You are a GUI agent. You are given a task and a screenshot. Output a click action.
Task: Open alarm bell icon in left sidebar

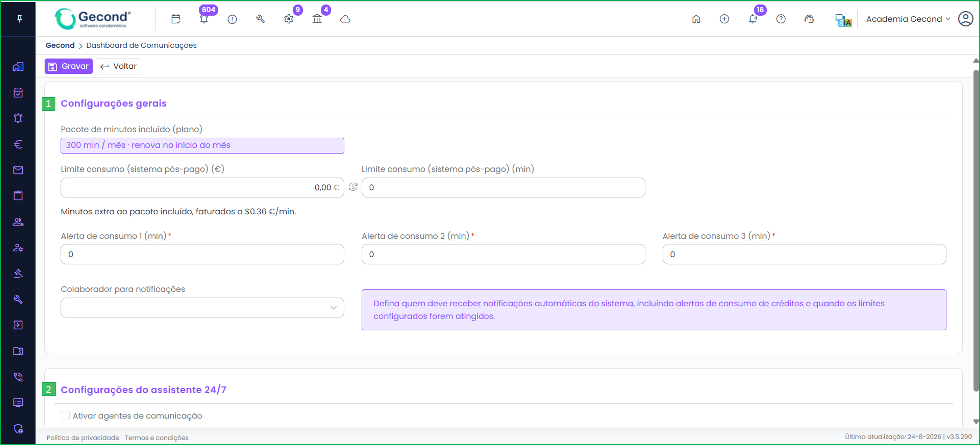18,118
